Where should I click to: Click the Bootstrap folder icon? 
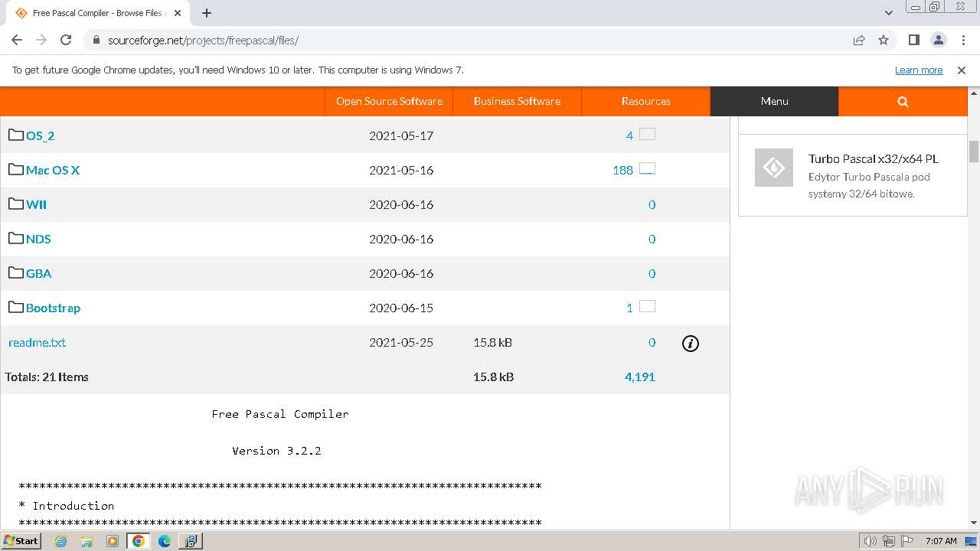[16, 307]
